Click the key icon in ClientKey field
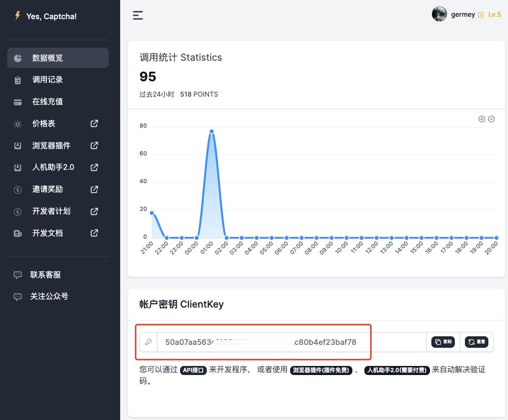Image resolution: width=508 pixels, height=420 pixels. pyautogui.click(x=148, y=342)
